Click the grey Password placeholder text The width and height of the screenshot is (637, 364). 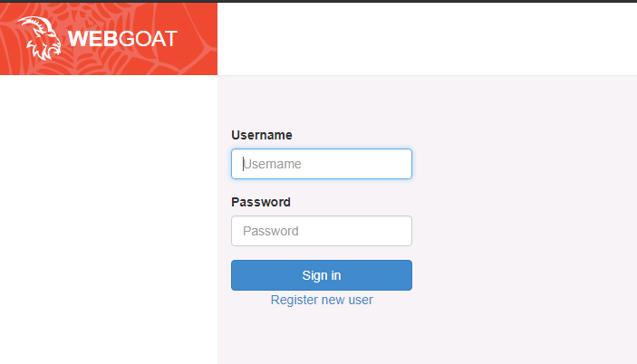(x=271, y=231)
